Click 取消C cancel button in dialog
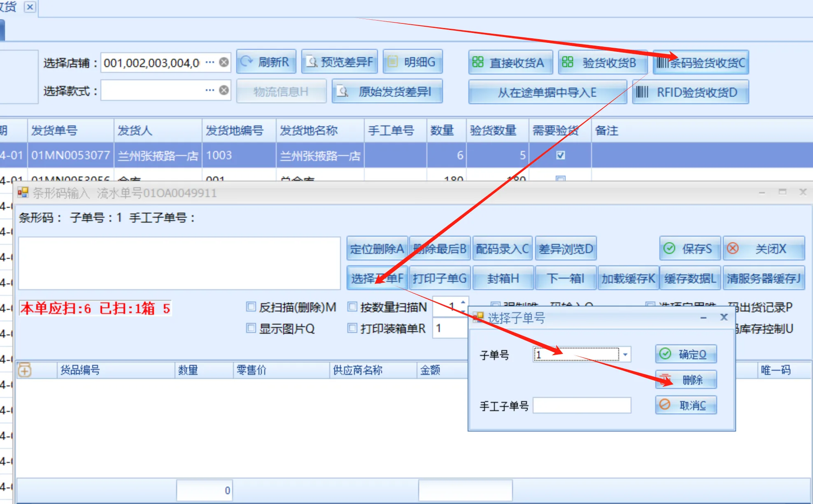Screen dimensions: 813x504 click(686, 405)
